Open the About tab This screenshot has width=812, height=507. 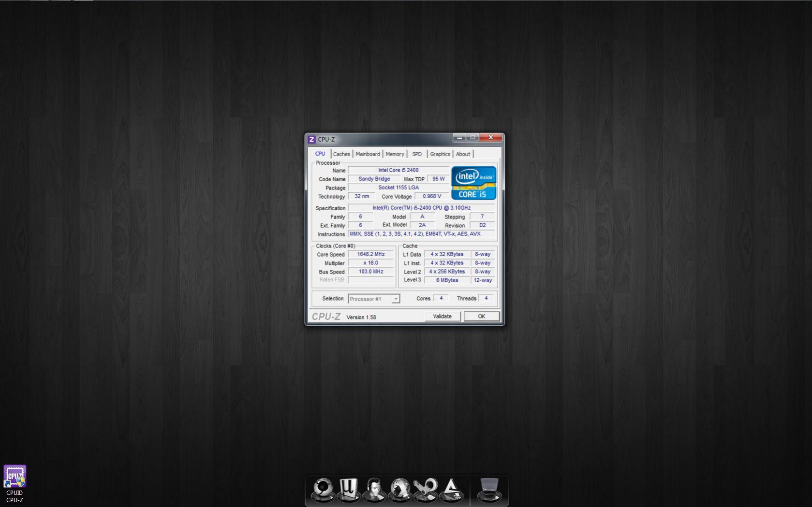(x=463, y=154)
